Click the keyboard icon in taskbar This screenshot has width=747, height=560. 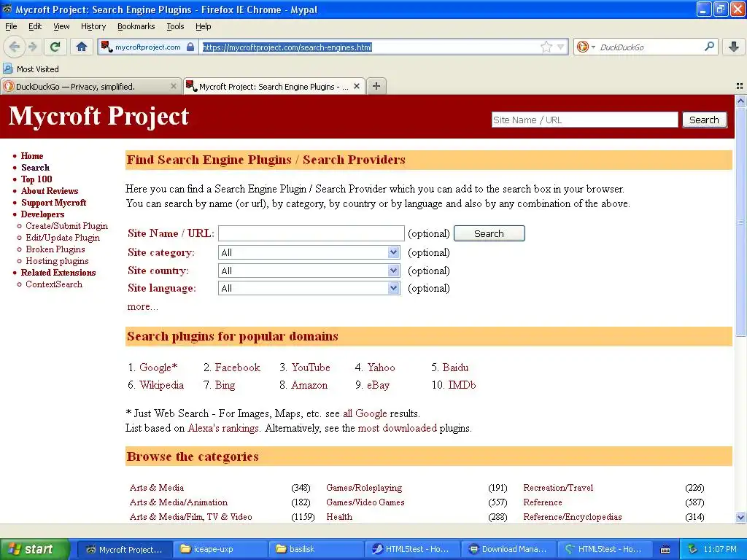pyautogui.click(x=665, y=550)
